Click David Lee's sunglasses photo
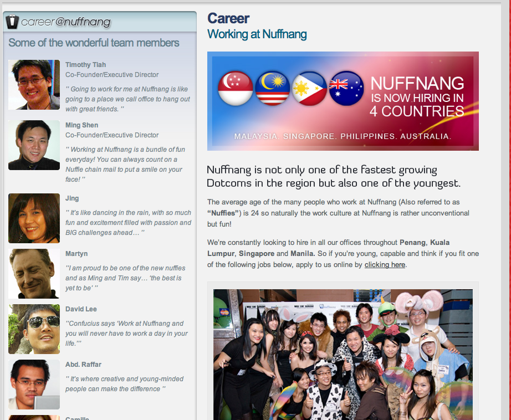511x420 pixels. (34, 329)
